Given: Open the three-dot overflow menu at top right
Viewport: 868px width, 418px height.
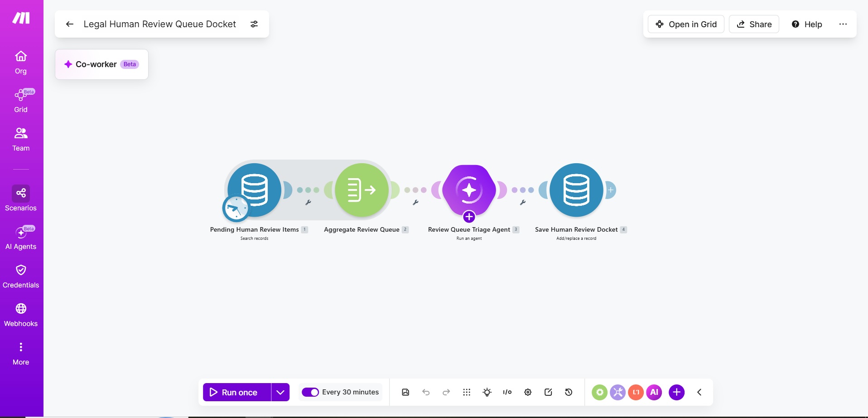Looking at the screenshot, I should [x=843, y=24].
